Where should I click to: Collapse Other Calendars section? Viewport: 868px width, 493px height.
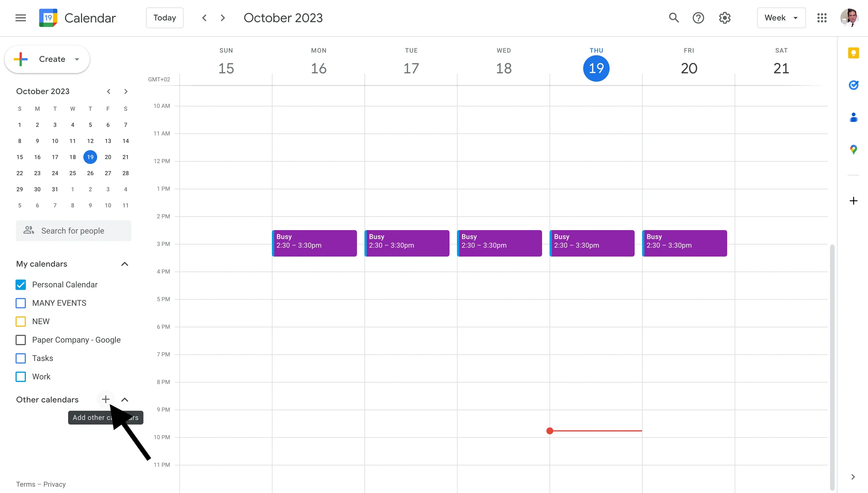point(125,399)
